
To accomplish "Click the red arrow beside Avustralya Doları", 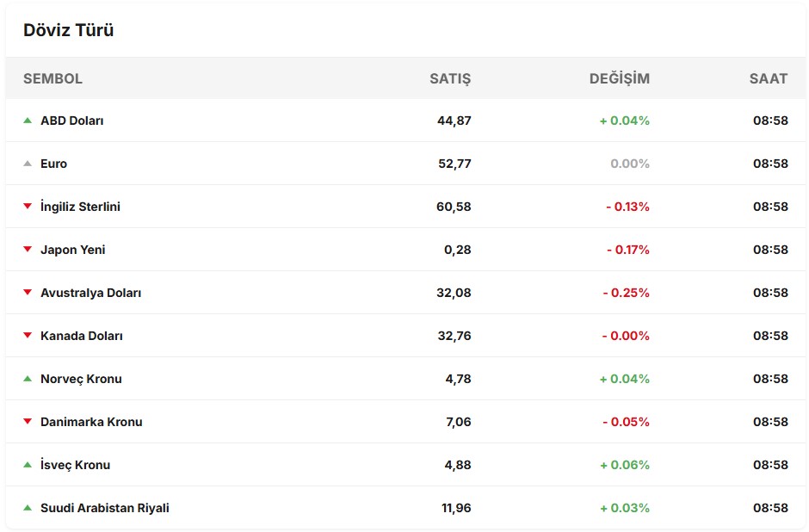I will click(28, 293).
